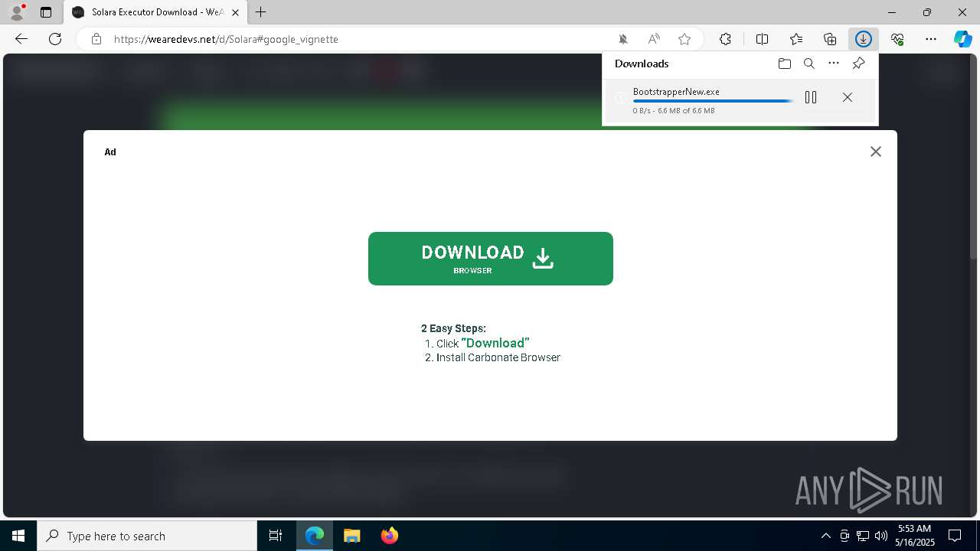The width and height of the screenshot is (980, 551).
Task: Open the Windows Start menu
Action: pyautogui.click(x=18, y=536)
